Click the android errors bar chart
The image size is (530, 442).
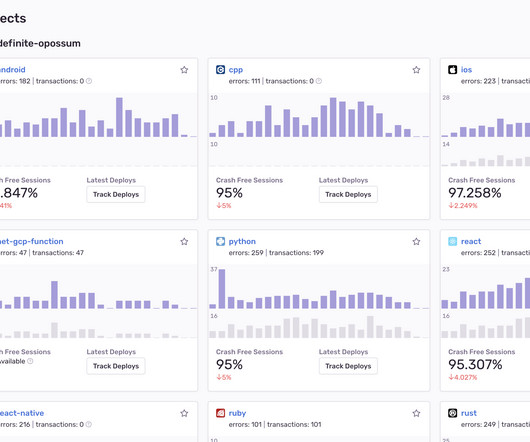pos(98,117)
